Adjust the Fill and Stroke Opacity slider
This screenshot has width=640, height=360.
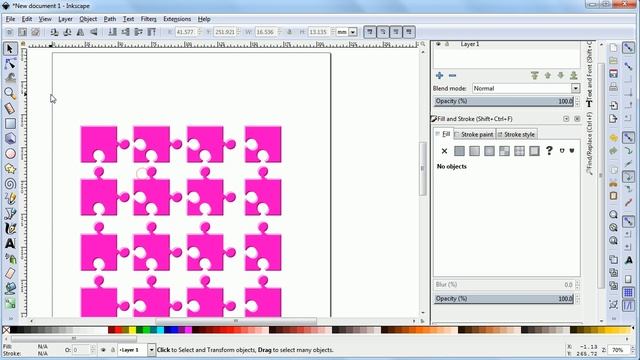[x=504, y=299]
